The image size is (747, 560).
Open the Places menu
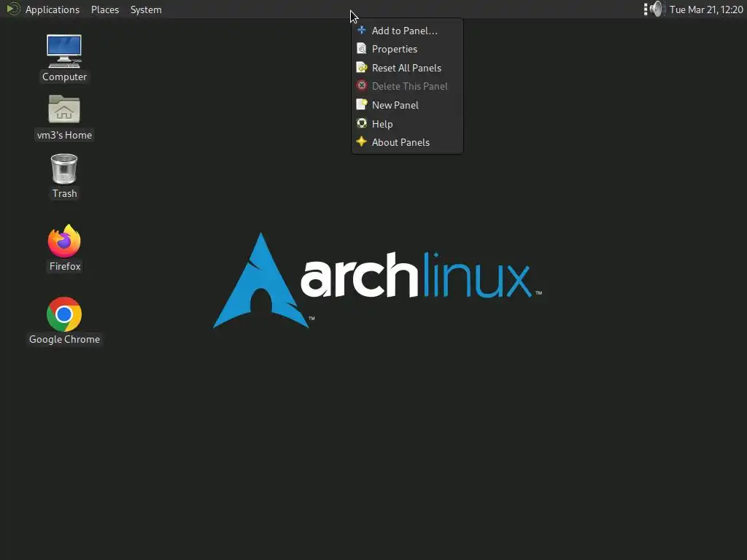pyautogui.click(x=105, y=9)
